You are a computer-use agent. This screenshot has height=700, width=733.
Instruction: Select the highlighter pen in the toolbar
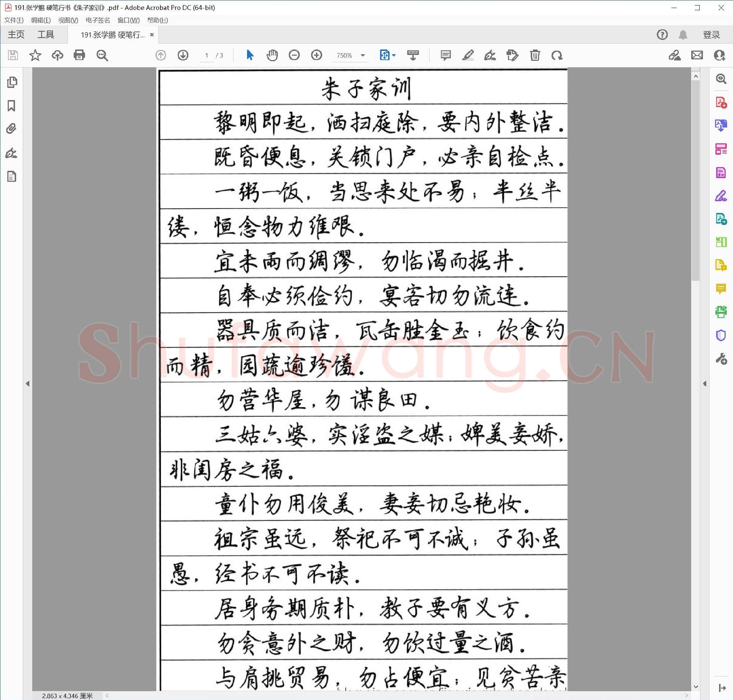click(x=468, y=55)
